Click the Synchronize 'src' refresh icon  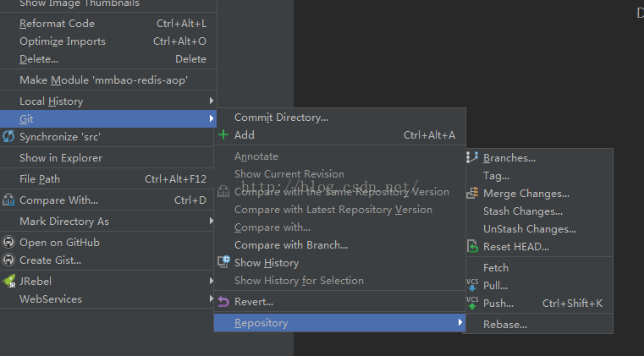click(8, 137)
